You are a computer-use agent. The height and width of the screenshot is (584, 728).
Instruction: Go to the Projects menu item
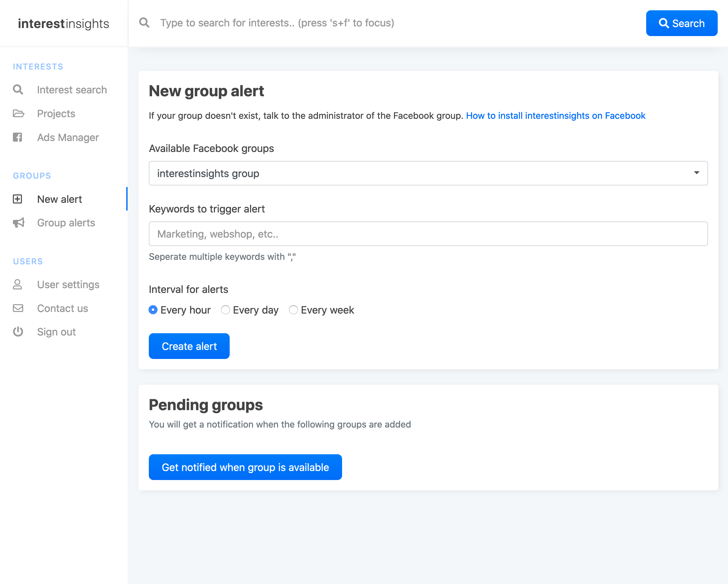click(x=56, y=113)
